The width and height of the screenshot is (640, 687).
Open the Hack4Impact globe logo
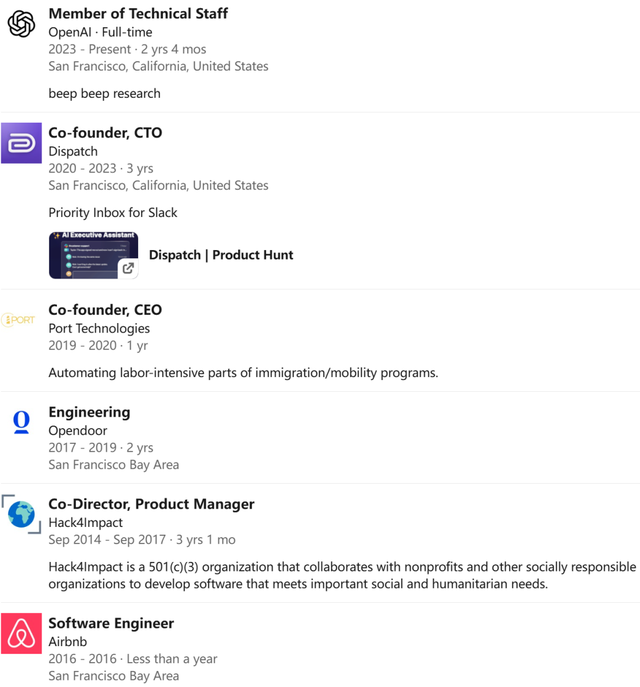pyautogui.click(x=21, y=514)
